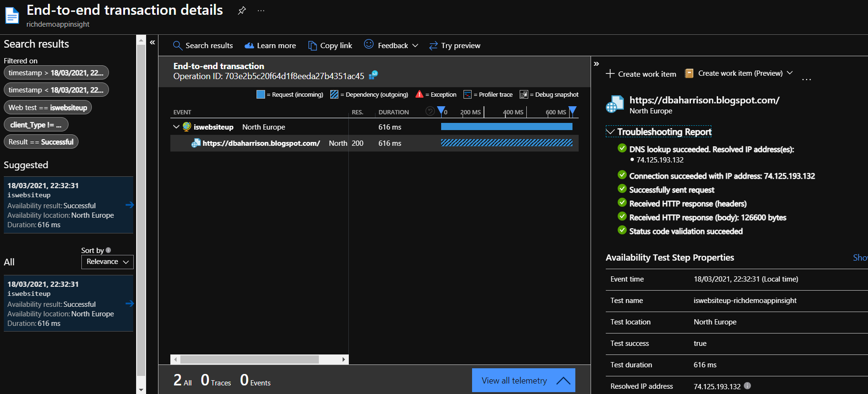Open the ellipsis menu in the details pane

click(806, 79)
